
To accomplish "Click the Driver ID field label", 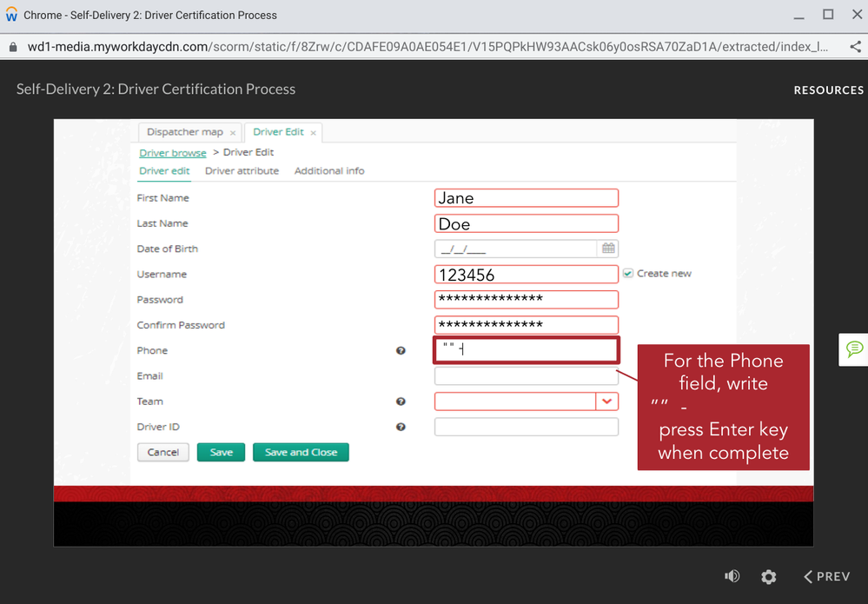I will click(158, 427).
